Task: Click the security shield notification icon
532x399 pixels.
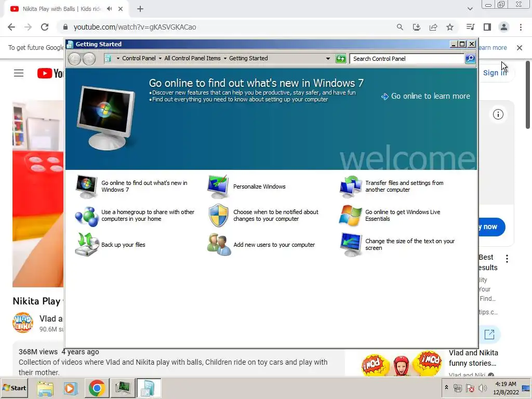Action: tap(218, 216)
